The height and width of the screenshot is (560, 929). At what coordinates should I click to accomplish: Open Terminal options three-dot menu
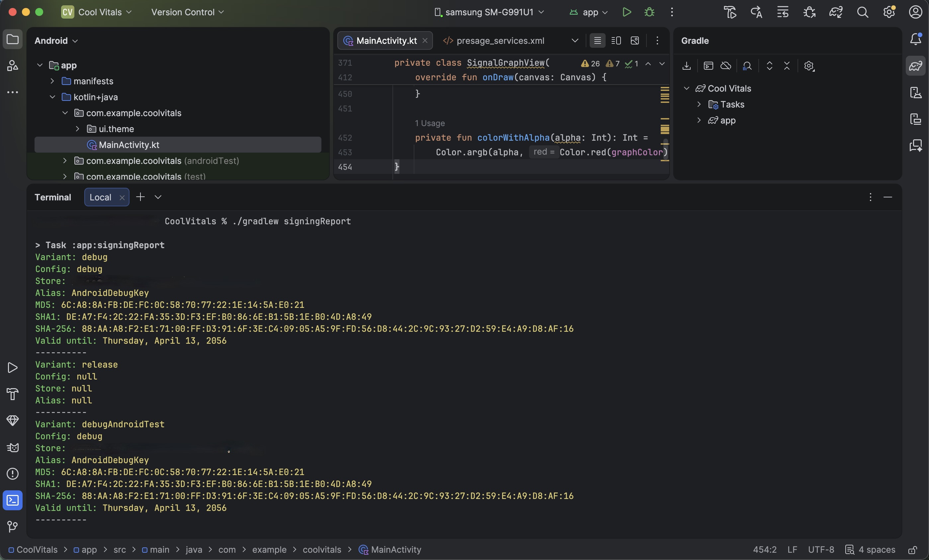coord(870,197)
